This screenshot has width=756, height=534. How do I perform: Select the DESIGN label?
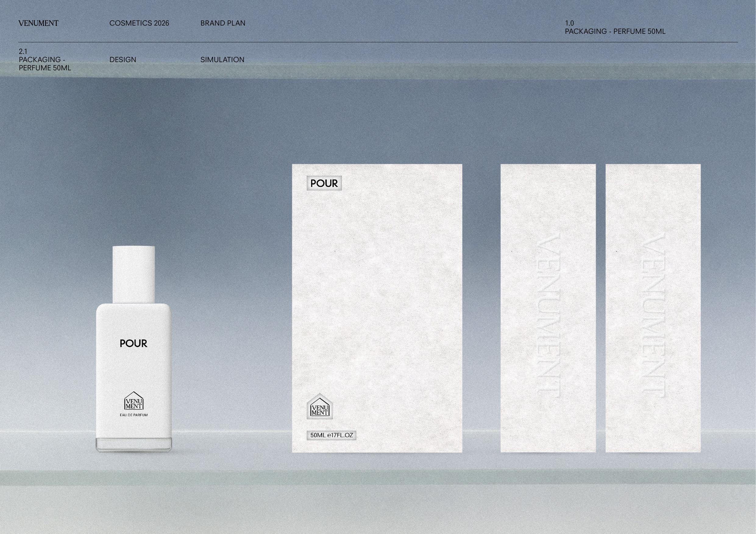pos(123,60)
